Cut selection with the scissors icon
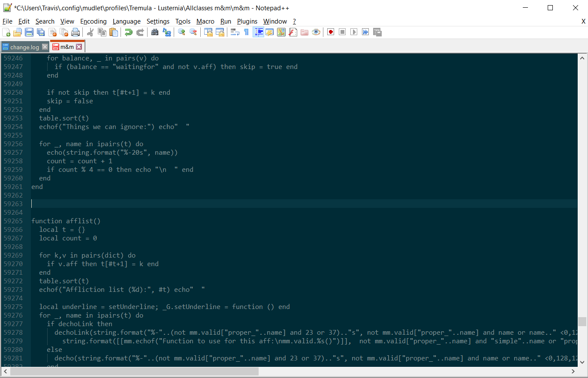Image resolution: width=588 pixels, height=378 pixels. coord(90,32)
